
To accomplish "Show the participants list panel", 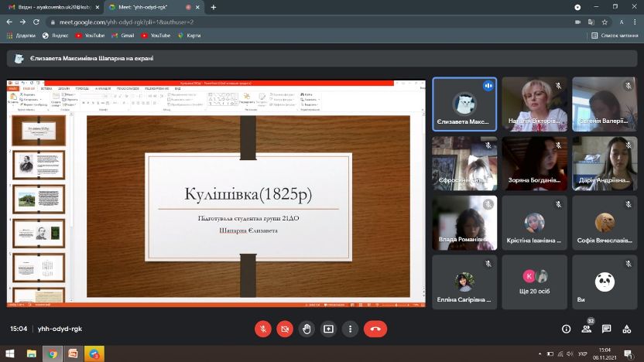I will tap(586, 329).
